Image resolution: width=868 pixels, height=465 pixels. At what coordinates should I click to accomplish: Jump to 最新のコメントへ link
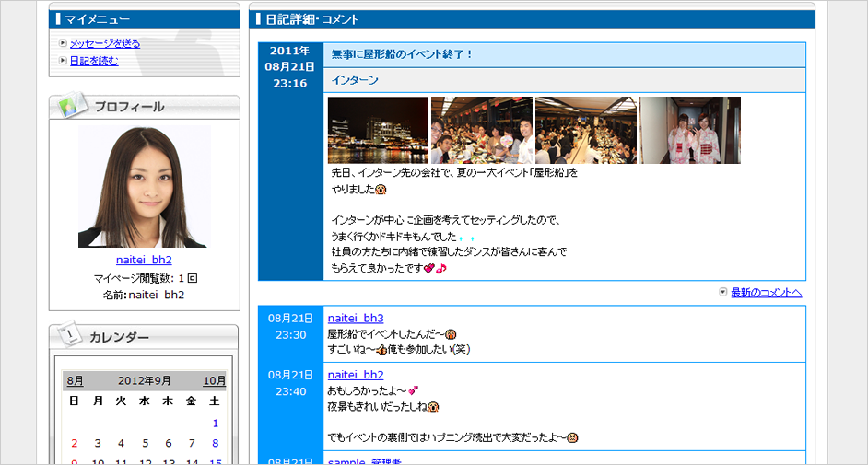coord(766,293)
